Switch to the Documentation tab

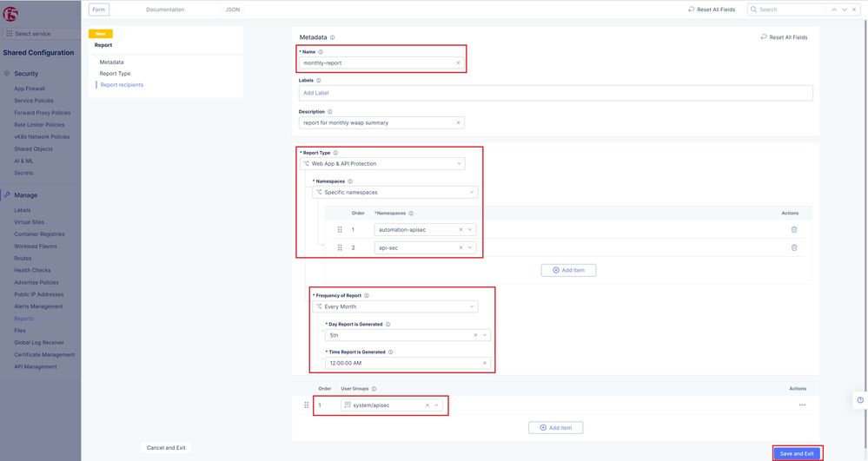tap(165, 10)
